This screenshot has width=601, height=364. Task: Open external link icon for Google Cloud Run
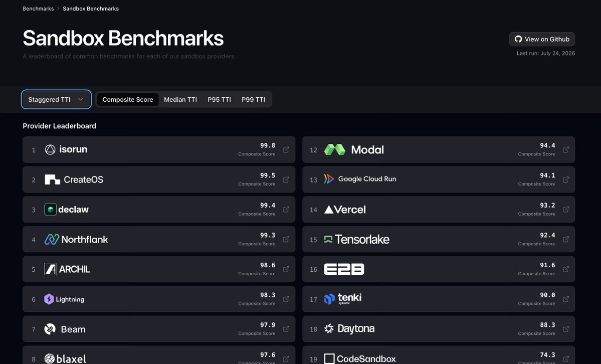566,179
